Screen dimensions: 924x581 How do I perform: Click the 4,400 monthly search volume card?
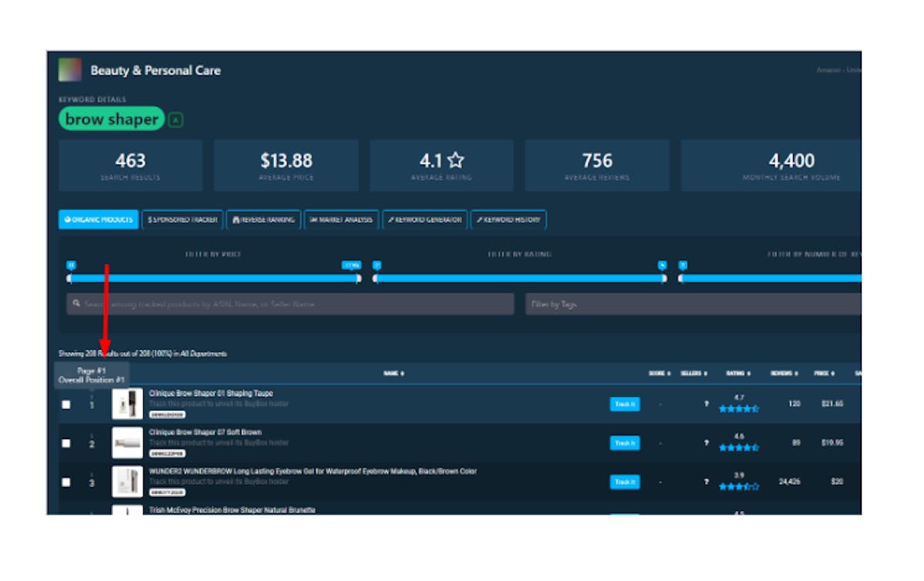pyautogui.click(x=772, y=166)
